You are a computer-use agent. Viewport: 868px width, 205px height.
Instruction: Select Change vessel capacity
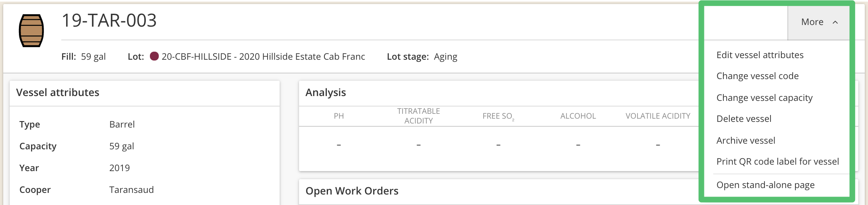click(x=764, y=98)
